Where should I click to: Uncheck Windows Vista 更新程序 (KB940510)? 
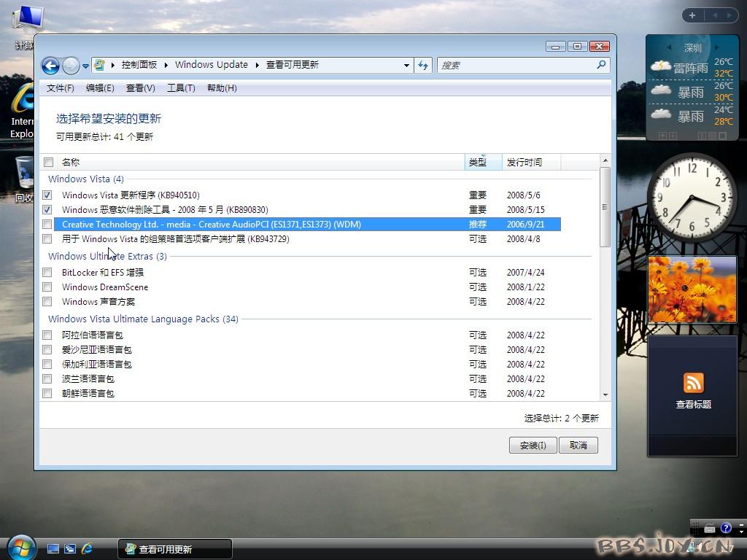click(x=47, y=195)
